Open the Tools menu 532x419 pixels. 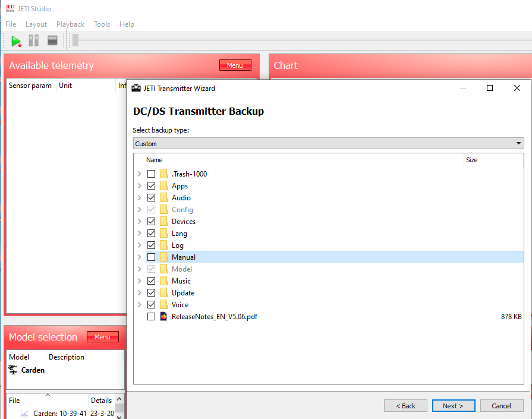coord(102,24)
